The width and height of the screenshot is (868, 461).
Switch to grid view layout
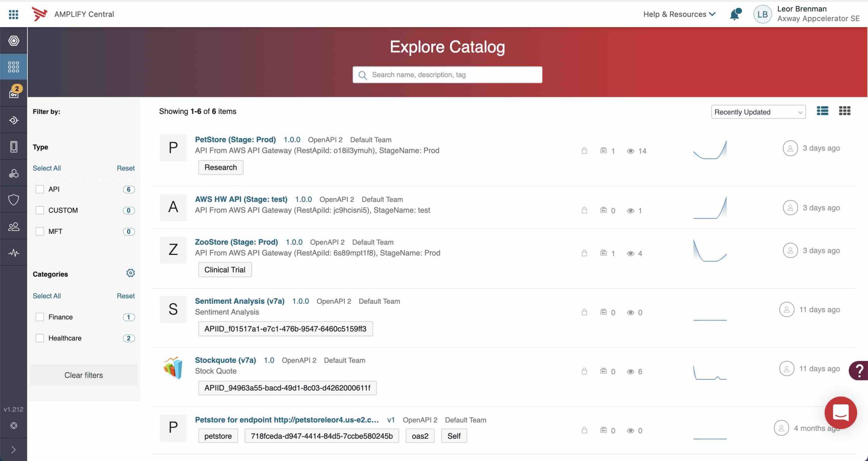[845, 111]
